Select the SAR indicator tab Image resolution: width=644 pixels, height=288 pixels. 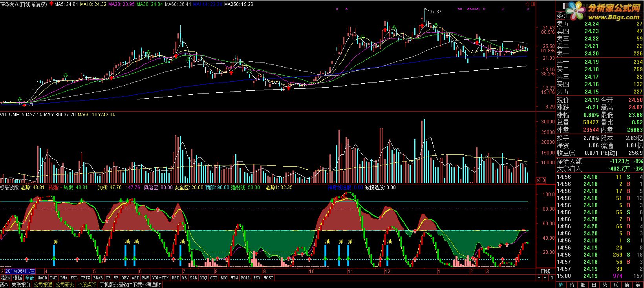click(x=193, y=278)
